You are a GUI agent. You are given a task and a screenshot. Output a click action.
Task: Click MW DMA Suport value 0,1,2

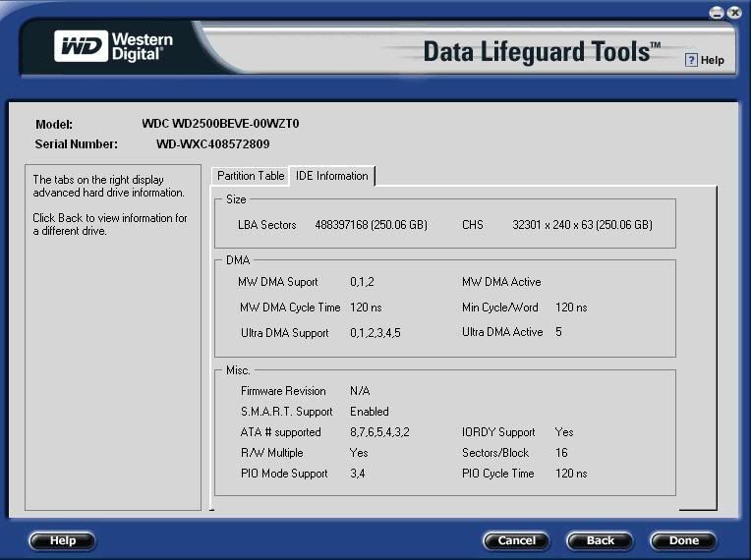[x=362, y=282]
